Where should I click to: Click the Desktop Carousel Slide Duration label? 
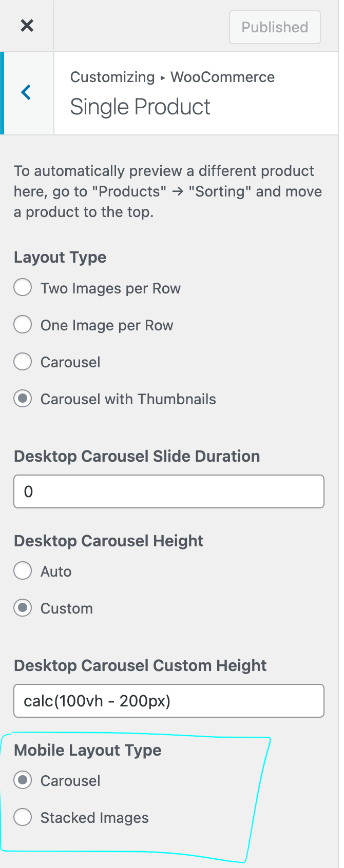click(x=137, y=456)
